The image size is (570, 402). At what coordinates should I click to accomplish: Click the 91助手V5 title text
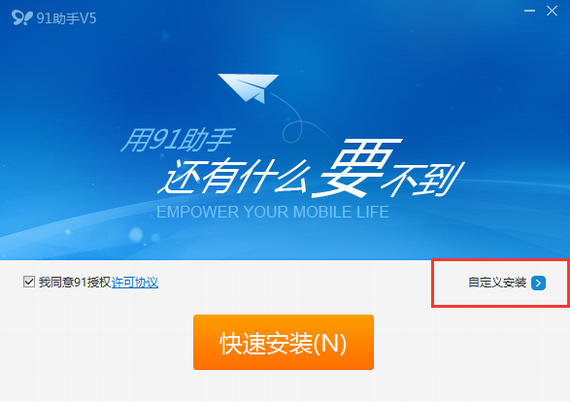pos(66,18)
